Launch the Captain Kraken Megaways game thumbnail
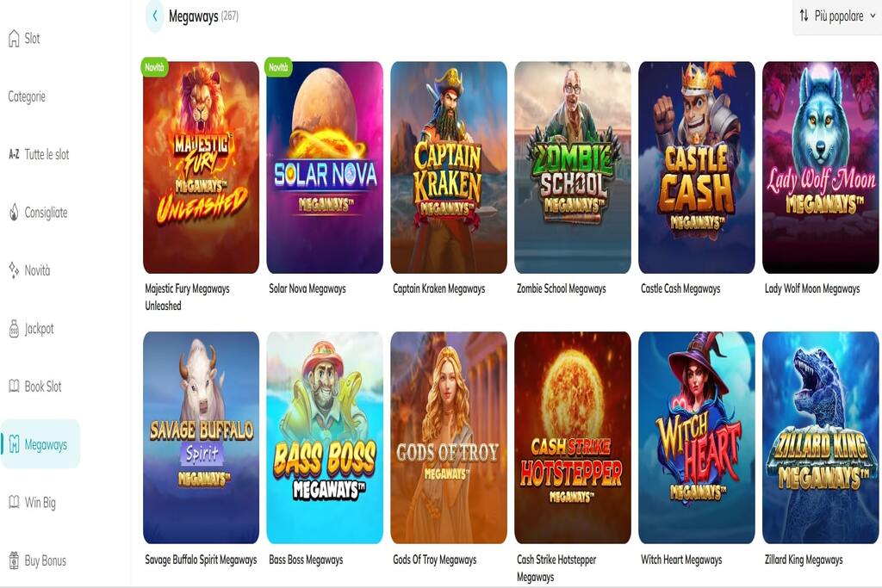Screen dimensions: 882x588 pyautogui.click(x=449, y=168)
